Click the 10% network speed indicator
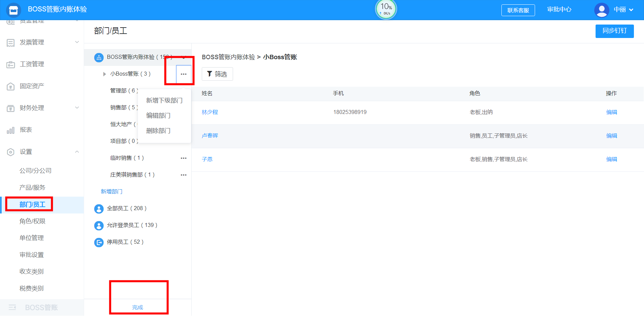This screenshot has height=316, width=644. click(386, 9)
